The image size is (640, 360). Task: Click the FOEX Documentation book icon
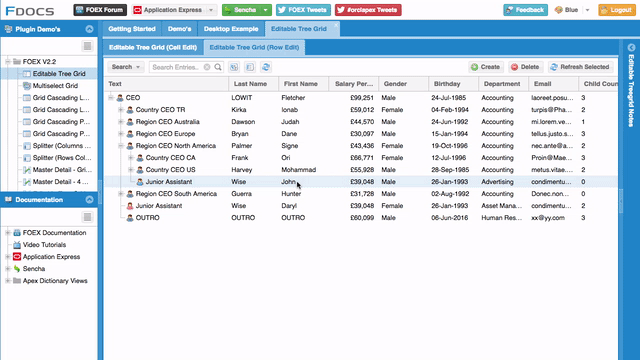pos(17,233)
